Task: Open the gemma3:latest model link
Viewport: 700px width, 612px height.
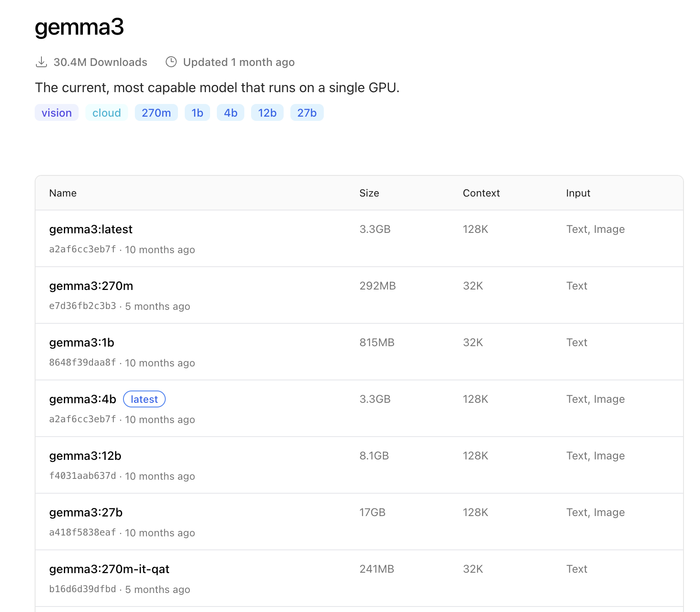Action: point(91,229)
